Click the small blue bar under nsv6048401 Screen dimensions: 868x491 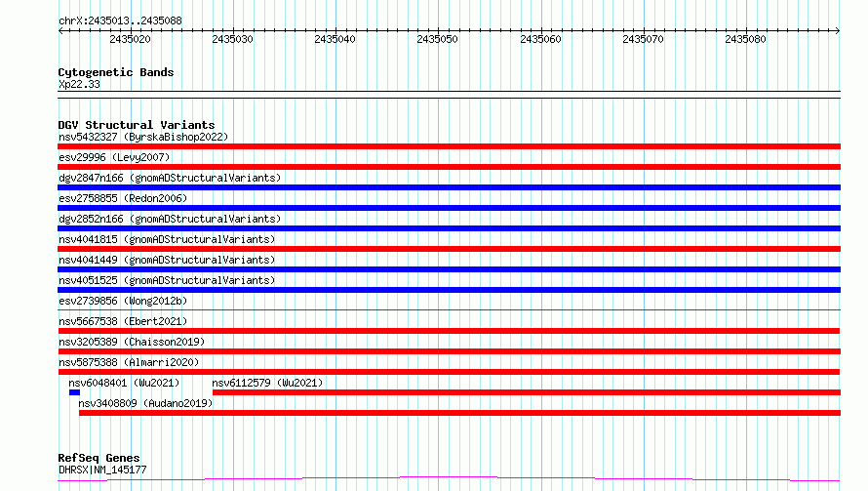(74, 392)
